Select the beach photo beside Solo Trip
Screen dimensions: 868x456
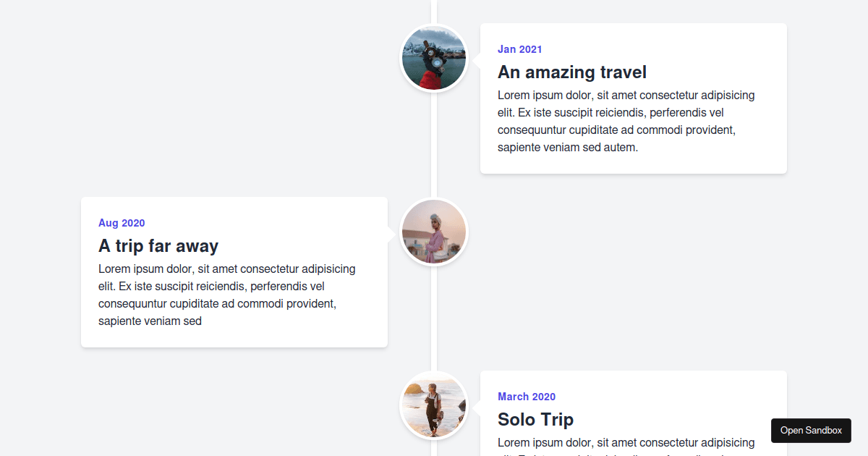pyautogui.click(x=434, y=405)
